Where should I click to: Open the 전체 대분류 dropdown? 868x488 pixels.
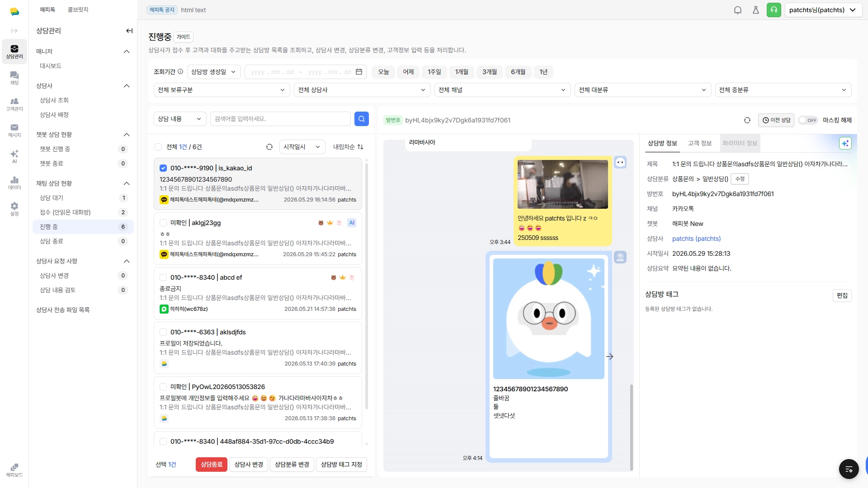(643, 90)
